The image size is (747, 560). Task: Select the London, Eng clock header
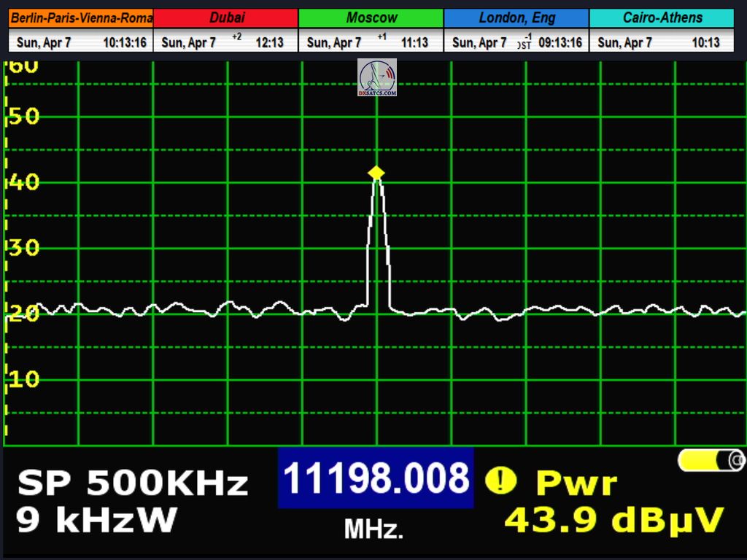point(516,18)
